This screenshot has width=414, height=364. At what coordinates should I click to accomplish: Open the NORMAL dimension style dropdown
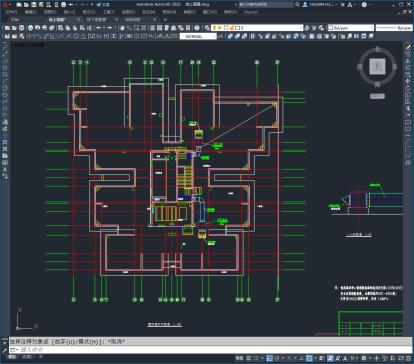coord(198,36)
